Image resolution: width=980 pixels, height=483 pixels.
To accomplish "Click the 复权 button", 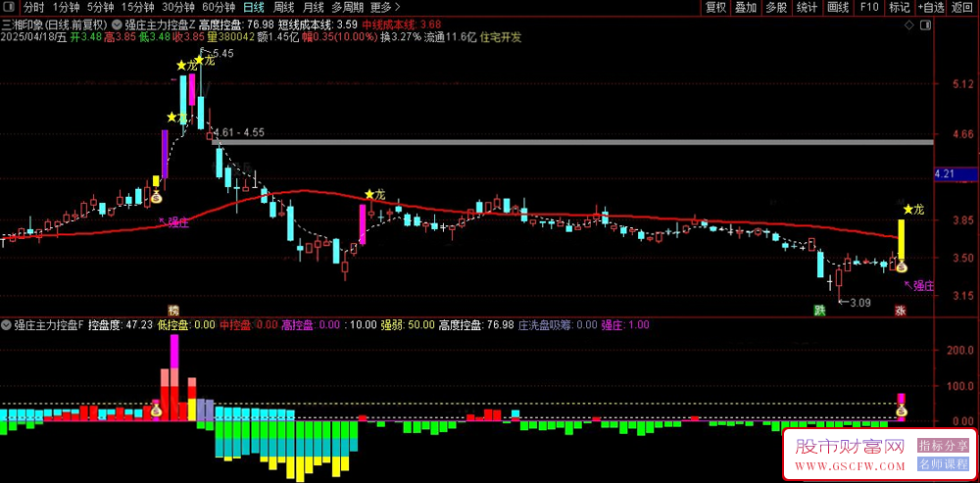I will tap(715, 8).
